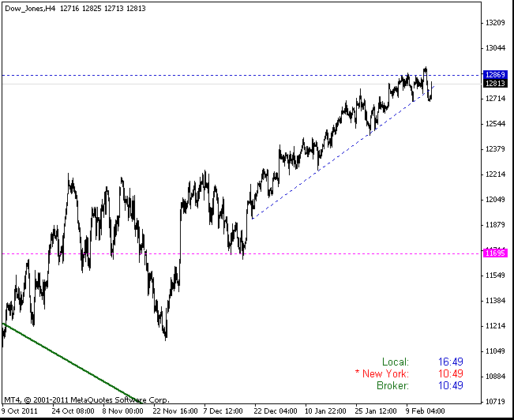Click the green Broker: label
The width and height of the screenshot is (514, 420).
click(x=393, y=385)
